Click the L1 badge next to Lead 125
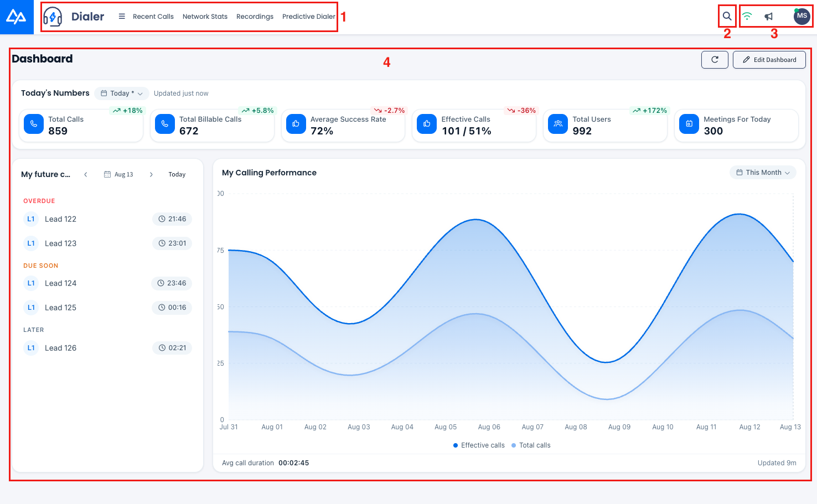Image resolution: width=817 pixels, height=504 pixels. [31, 308]
